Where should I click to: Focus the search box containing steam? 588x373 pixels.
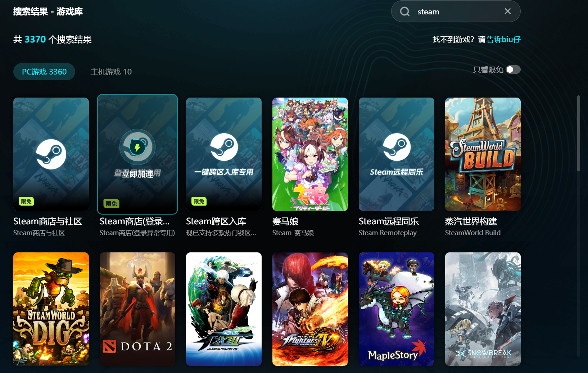coord(456,11)
